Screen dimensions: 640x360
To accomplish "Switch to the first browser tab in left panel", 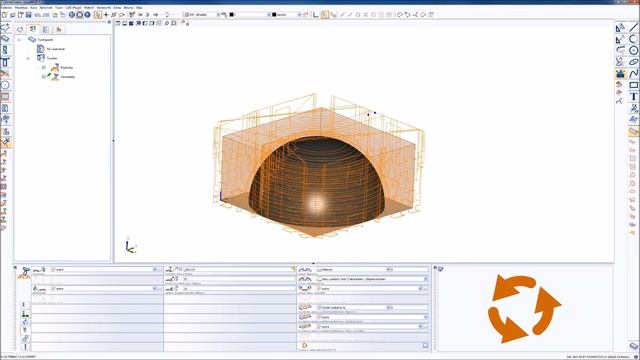I will 20,29.
